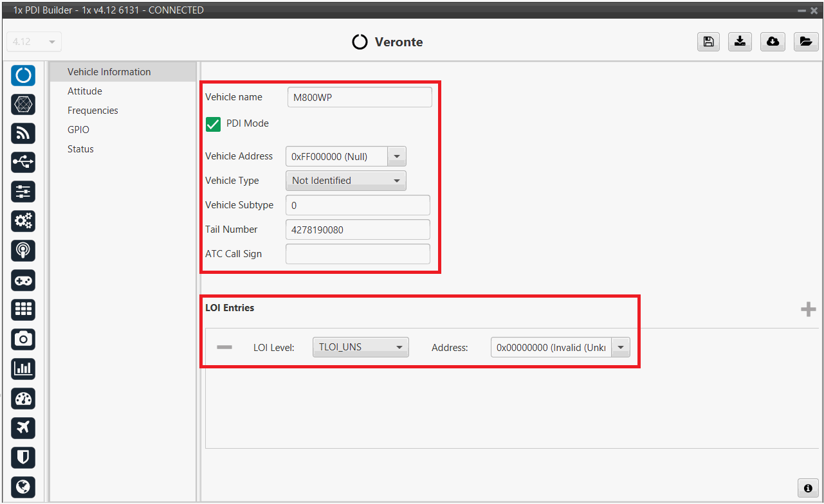
Task: Add a new LOI entry with plus
Action: (x=808, y=310)
